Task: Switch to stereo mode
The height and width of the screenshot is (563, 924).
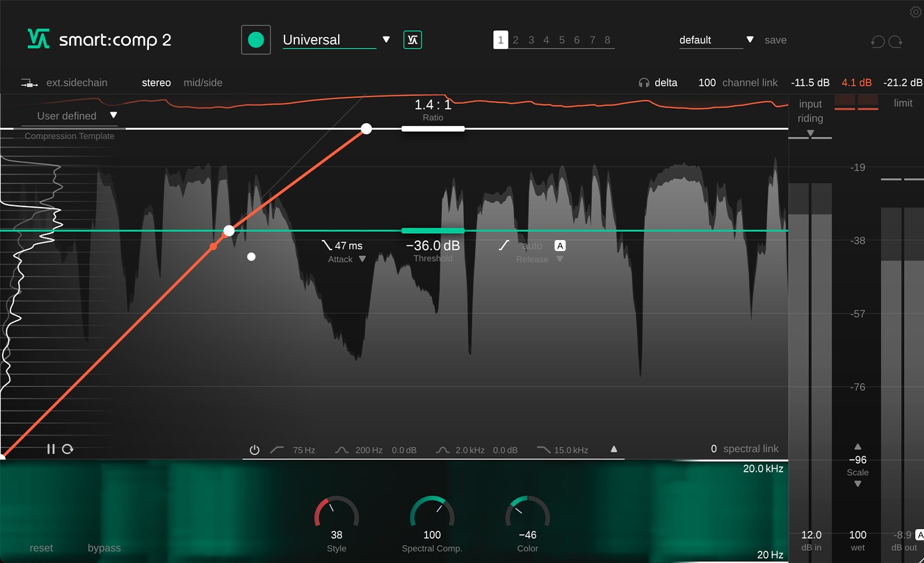Action: pyautogui.click(x=157, y=83)
